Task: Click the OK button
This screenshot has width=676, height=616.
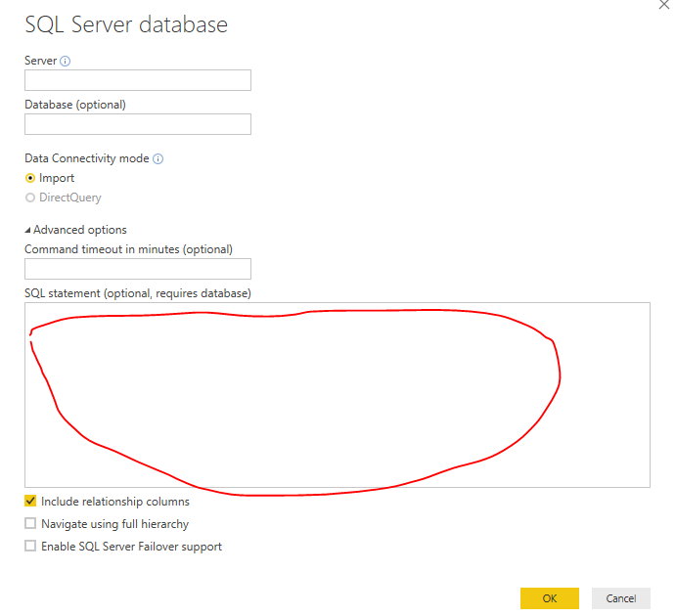Action: (549, 598)
